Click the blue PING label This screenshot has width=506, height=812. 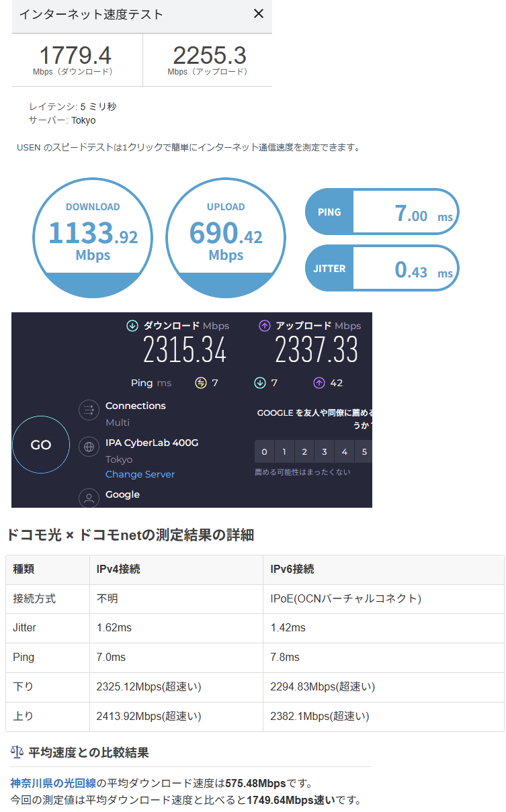click(x=329, y=212)
